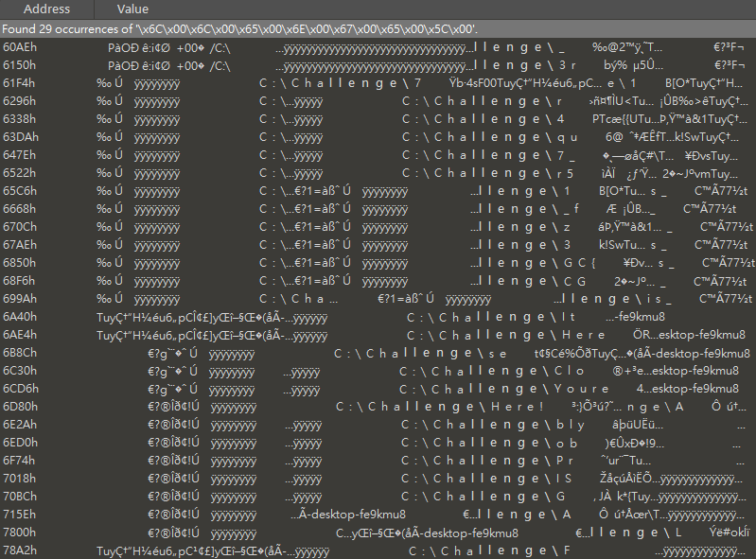
Task: Select the result row at address 7800h
Action: [378, 533]
